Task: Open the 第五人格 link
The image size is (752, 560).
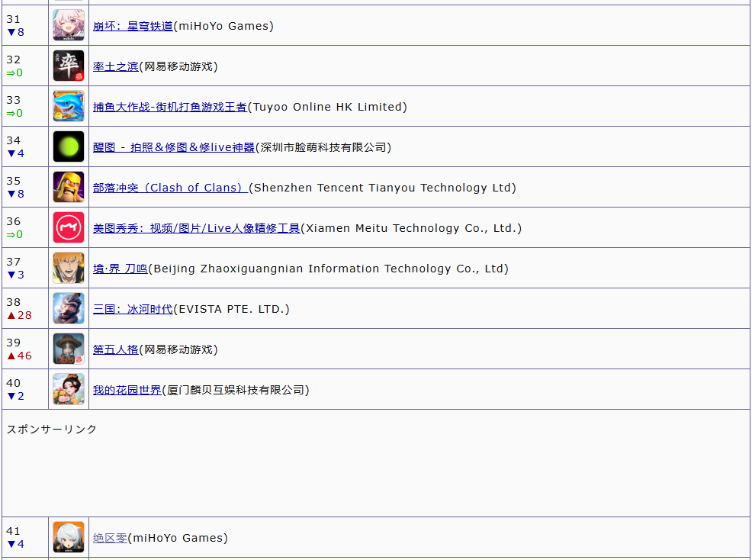Action: point(116,349)
